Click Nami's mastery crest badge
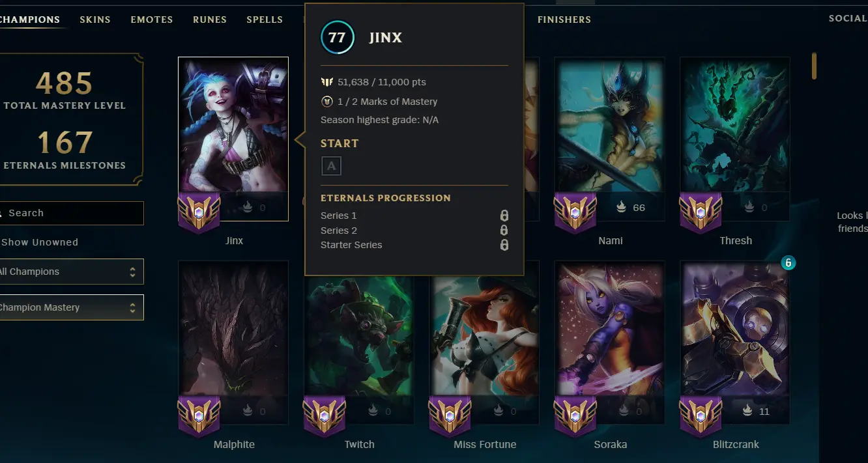868x463 pixels. [575, 213]
